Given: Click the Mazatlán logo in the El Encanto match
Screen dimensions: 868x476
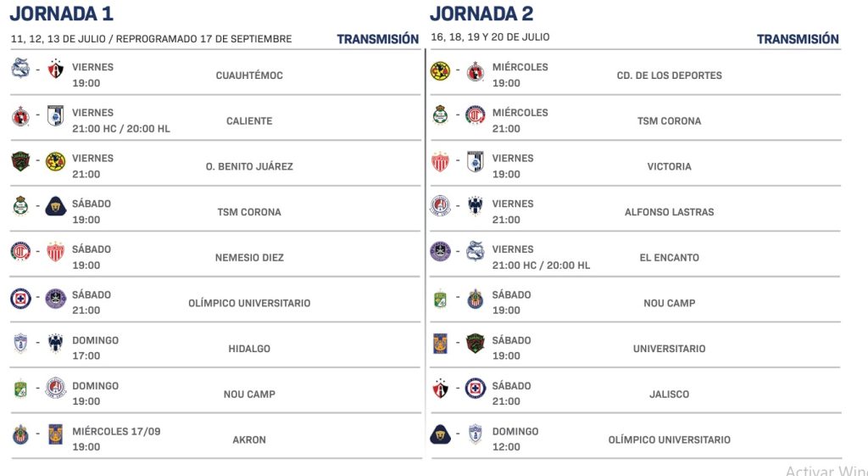Looking at the screenshot, I should [x=440, y=252].
